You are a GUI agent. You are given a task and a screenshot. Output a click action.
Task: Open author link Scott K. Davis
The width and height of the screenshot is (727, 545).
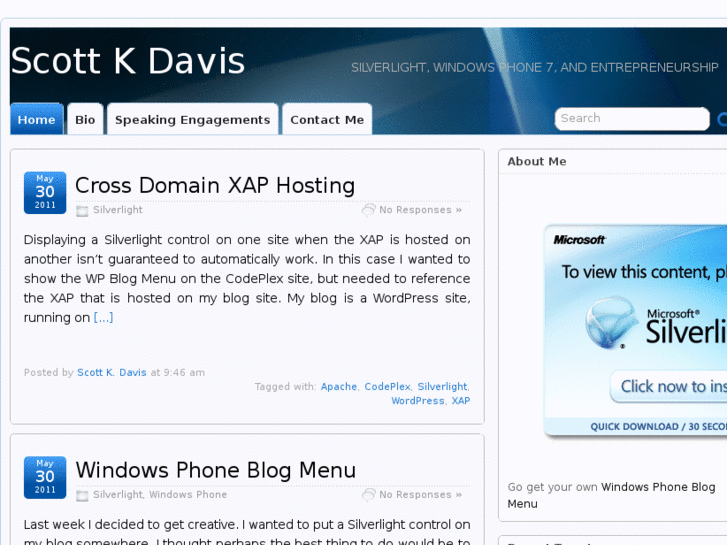coord(112,372)
